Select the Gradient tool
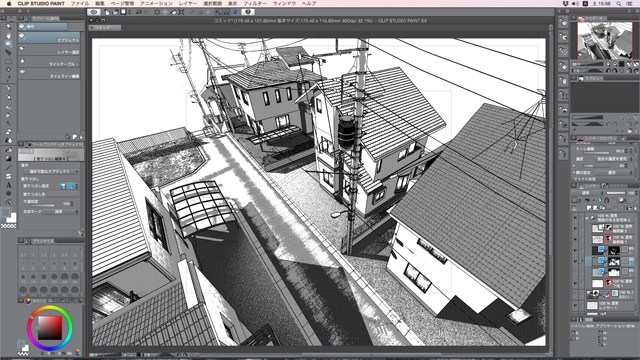This screenshot has width=640, height=360. 8,159
